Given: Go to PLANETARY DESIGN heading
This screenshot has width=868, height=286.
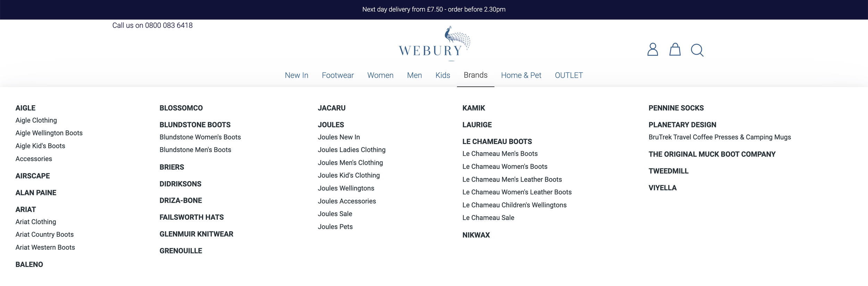Looking at the screenshot, I should [682, 125].
